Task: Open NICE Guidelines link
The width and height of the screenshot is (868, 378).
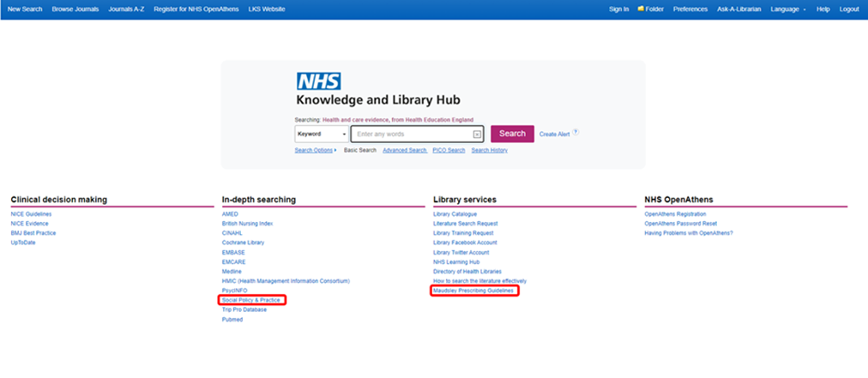Action: [31, 214]
